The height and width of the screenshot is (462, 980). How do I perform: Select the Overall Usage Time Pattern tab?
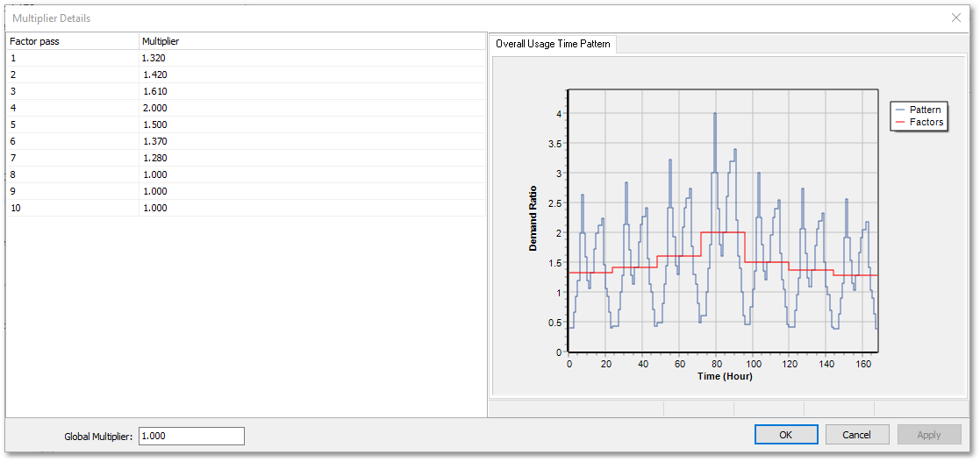[553, 45]
